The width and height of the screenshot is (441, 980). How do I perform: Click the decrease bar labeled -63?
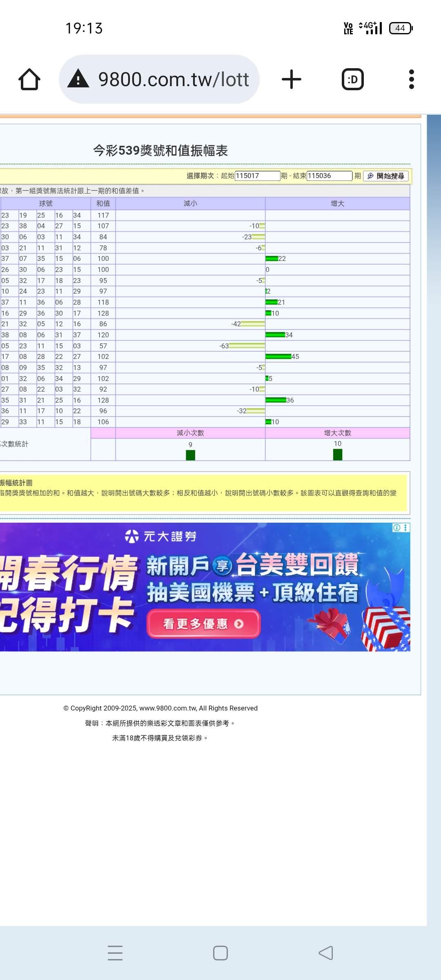click(247, 346)
